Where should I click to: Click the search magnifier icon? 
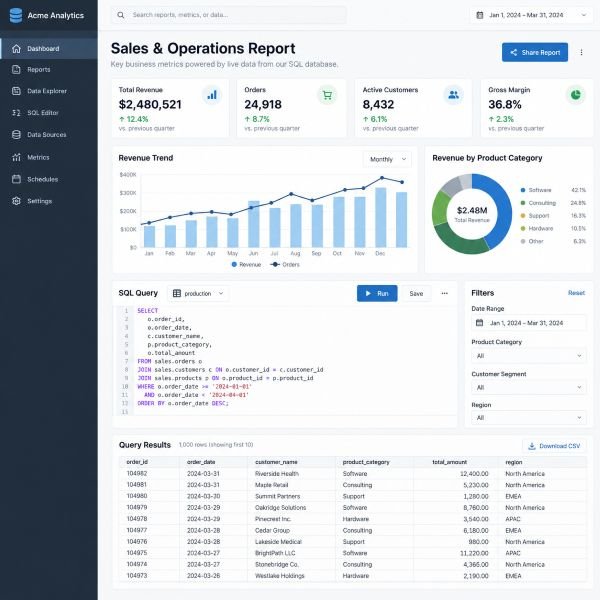pos(121,15)
